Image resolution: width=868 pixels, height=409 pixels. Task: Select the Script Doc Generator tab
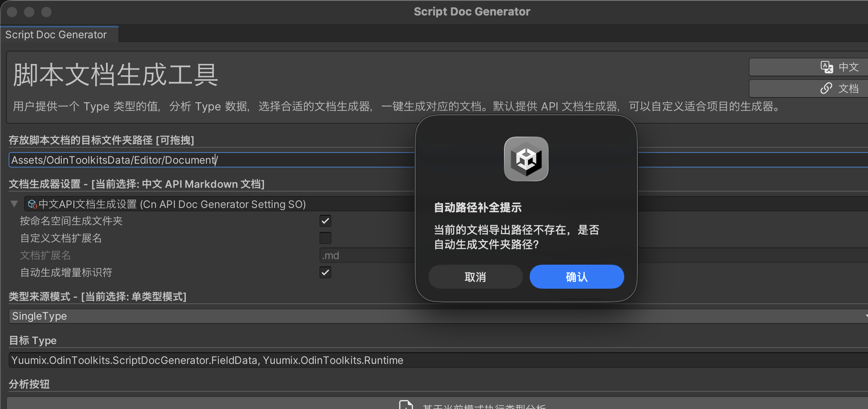56,35
